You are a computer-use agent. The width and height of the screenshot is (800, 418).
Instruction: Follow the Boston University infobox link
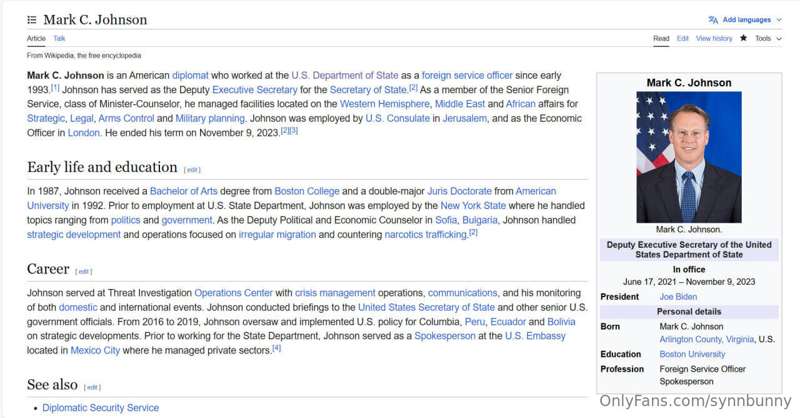[x=692, y=354]
